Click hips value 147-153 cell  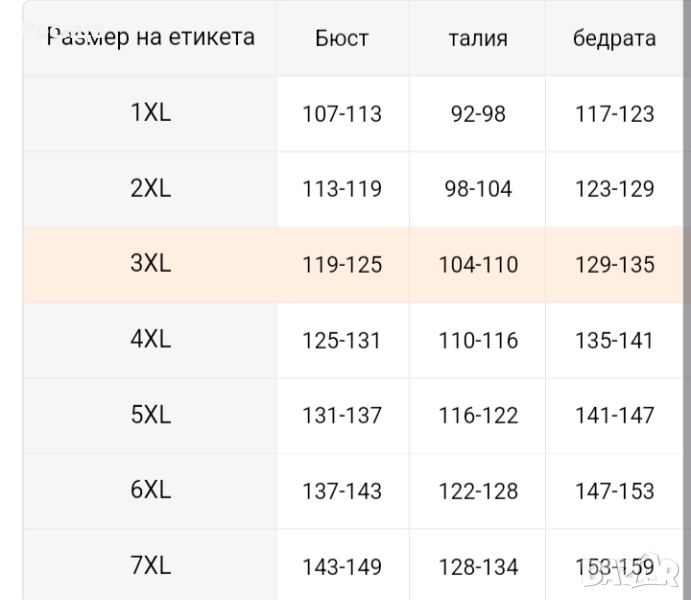[614, 492]
